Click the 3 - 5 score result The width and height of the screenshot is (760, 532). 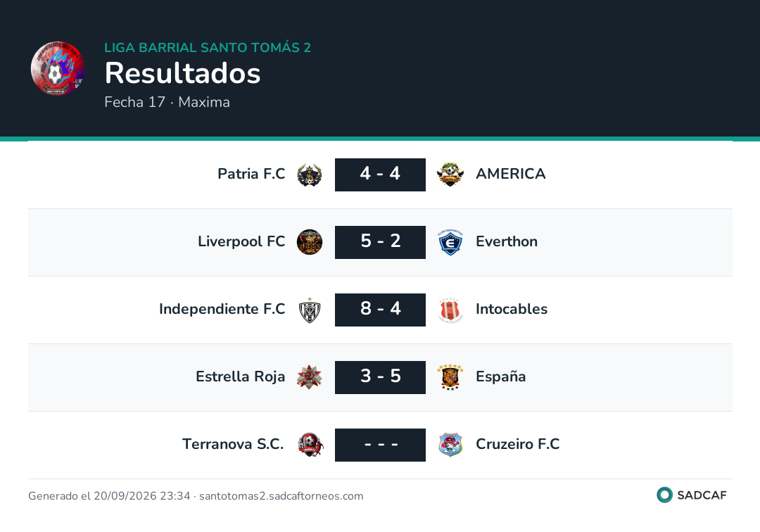[x=380, y=377]
